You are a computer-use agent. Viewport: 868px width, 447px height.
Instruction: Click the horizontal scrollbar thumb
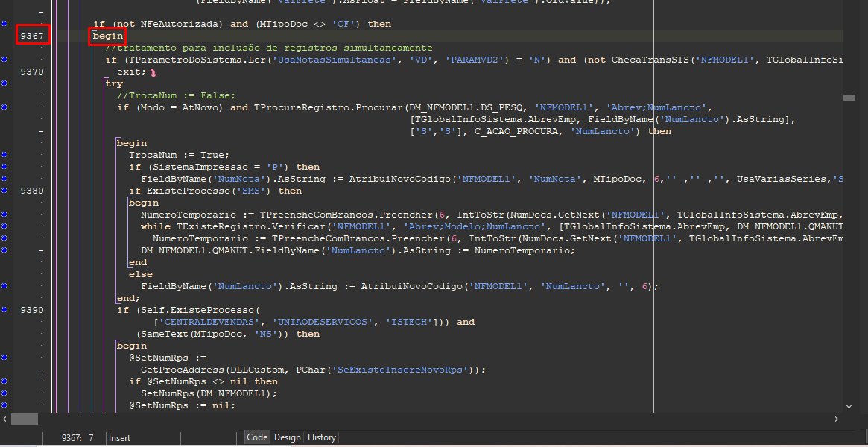pyautogui.click(x=25, y=419)
